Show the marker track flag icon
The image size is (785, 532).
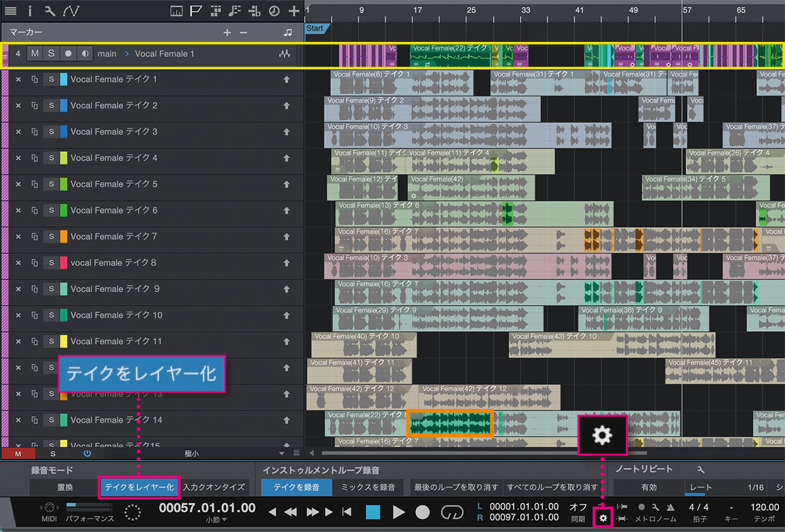[196, 10]
